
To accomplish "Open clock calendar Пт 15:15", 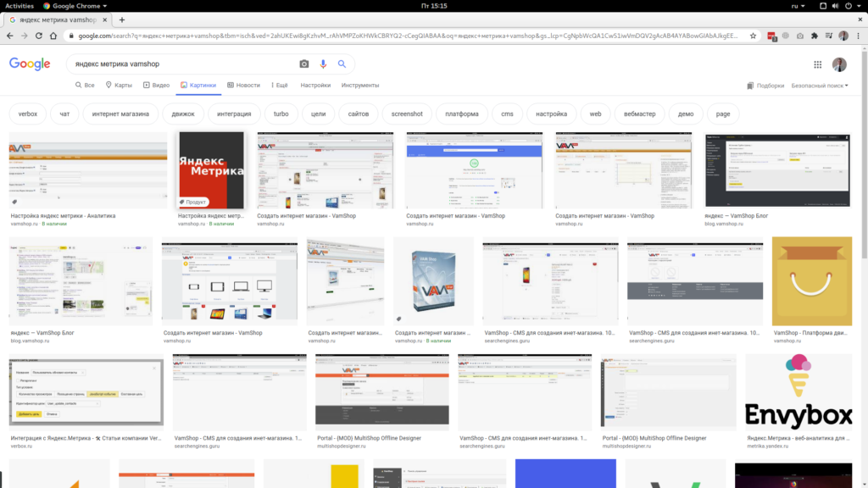I will tap(434, 6).
